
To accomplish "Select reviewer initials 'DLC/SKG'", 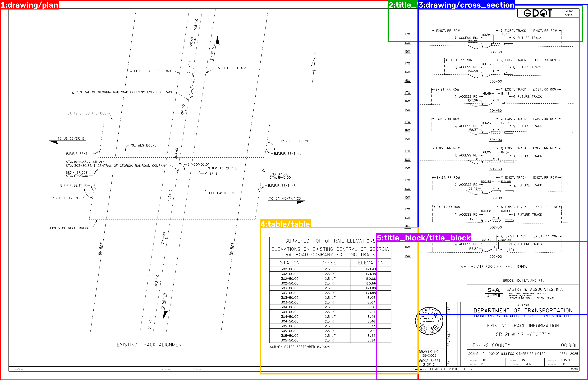I will point(567,360).
